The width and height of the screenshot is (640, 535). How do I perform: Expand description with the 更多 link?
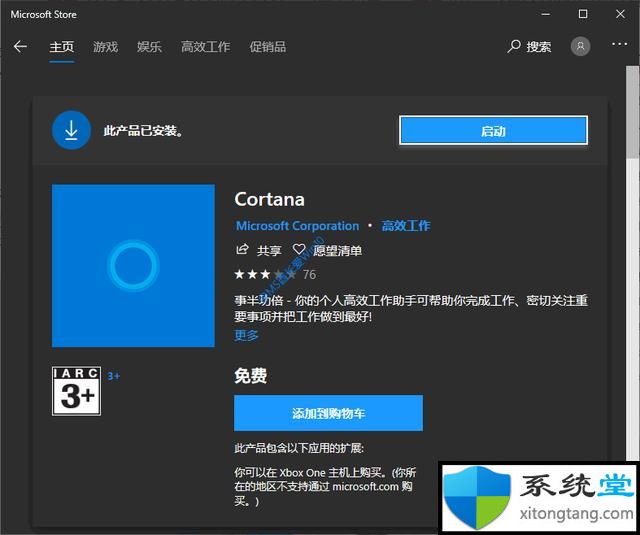246,335
